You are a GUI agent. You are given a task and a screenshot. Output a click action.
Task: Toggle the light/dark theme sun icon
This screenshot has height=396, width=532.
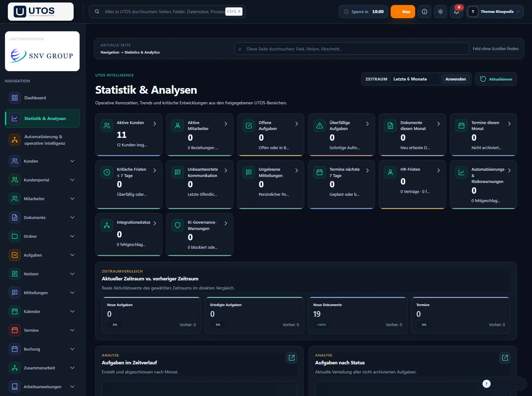(x=441, y=12)
